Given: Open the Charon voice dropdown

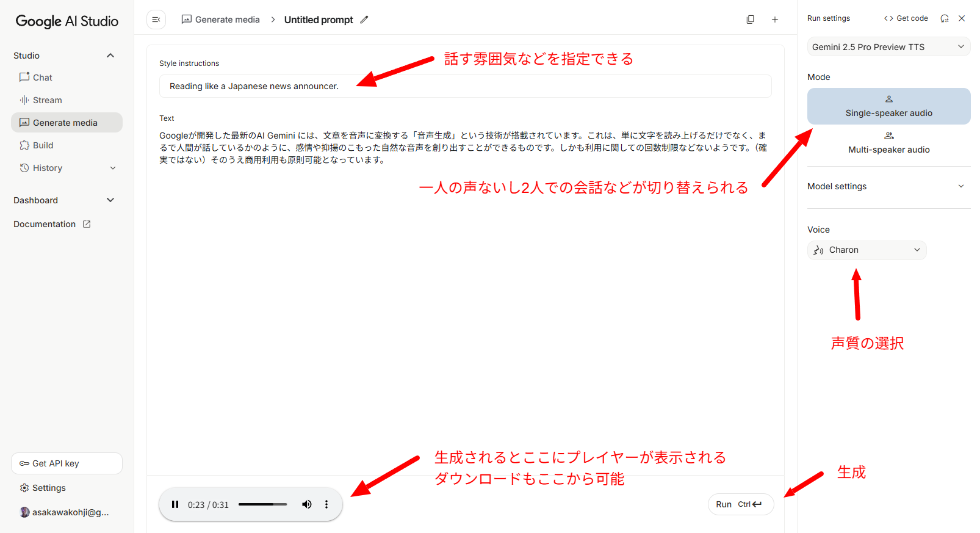Looking at the screenshot, I should 867,250.
